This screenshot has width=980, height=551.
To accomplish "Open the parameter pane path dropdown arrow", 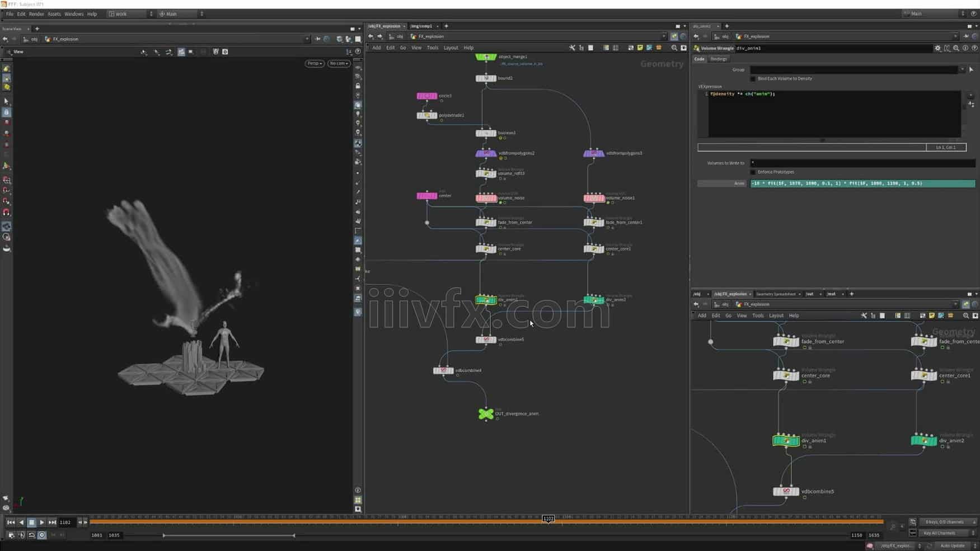I will pyautogui.click(x=955, y=36).
